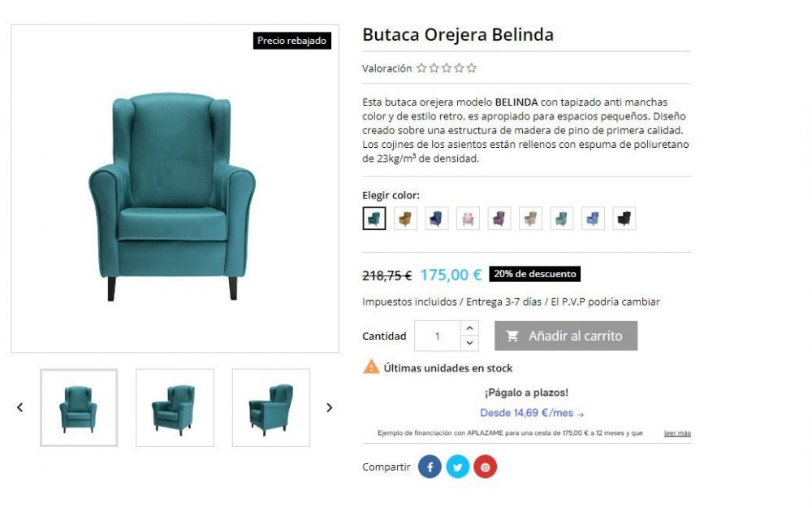Show next thumbnails with right arrow
The height and width of the screenshot is (508, 812).
[x=330, y=407]
